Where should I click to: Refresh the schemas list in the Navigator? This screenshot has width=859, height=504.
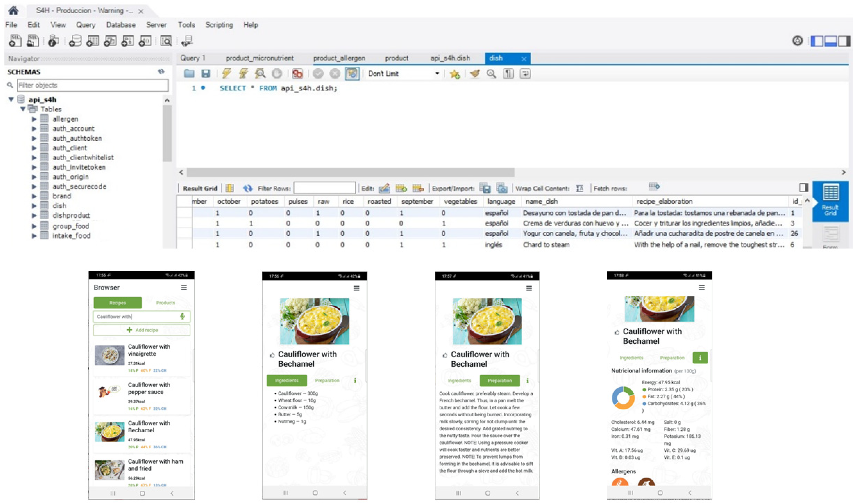click(161, 72)
